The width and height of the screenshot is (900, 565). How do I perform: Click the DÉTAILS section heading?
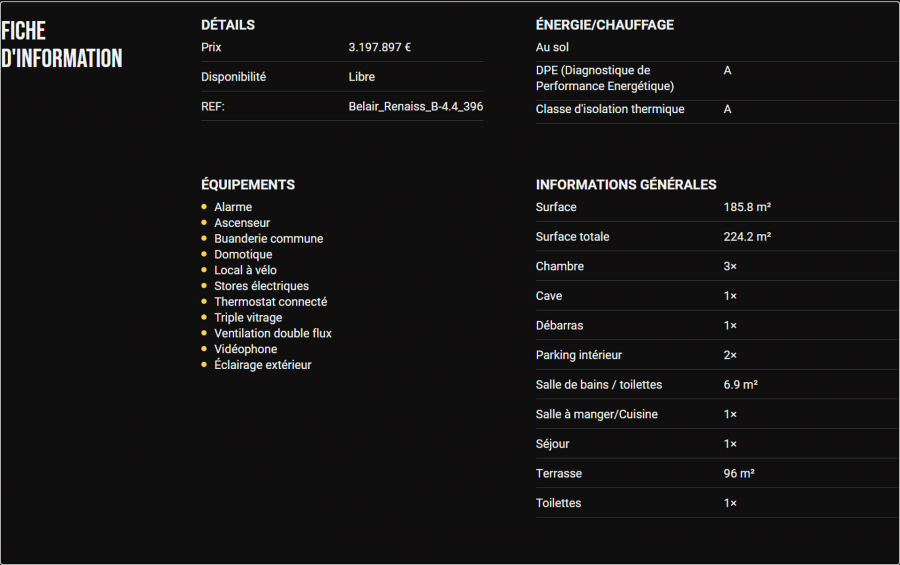(x=228, y=25)
